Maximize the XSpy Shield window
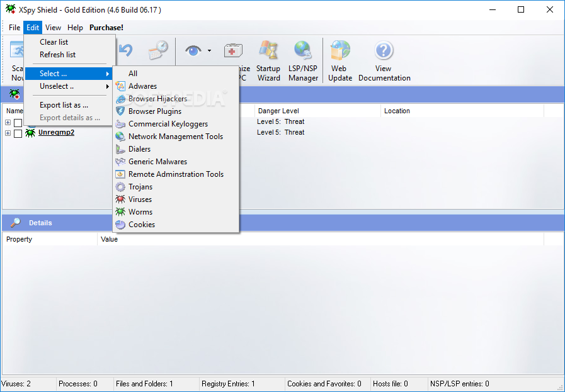Image resolution: width=565 pixels, height=392 pixels. coord(521,9)
